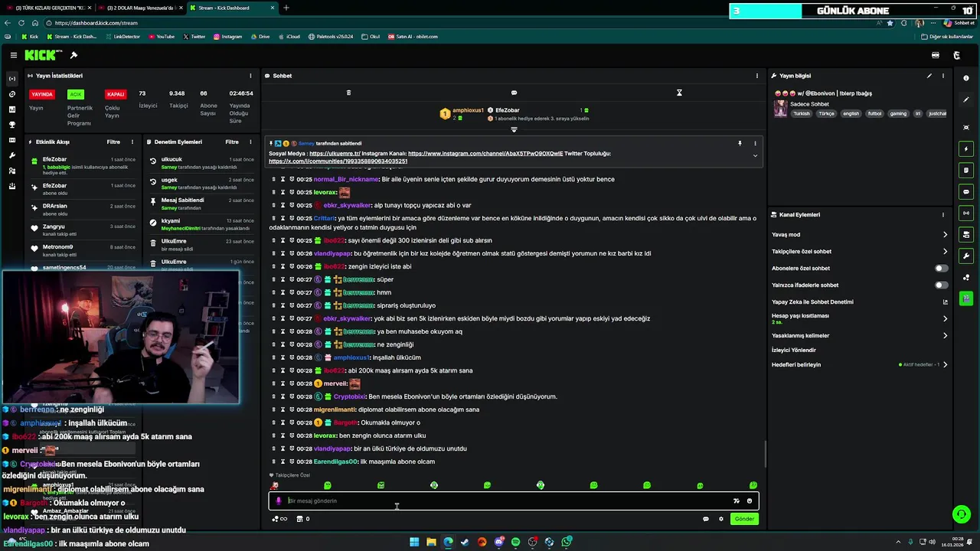Open chat settings gear near Gönder
Screen dimensions: 980x551
coord(720,519)
